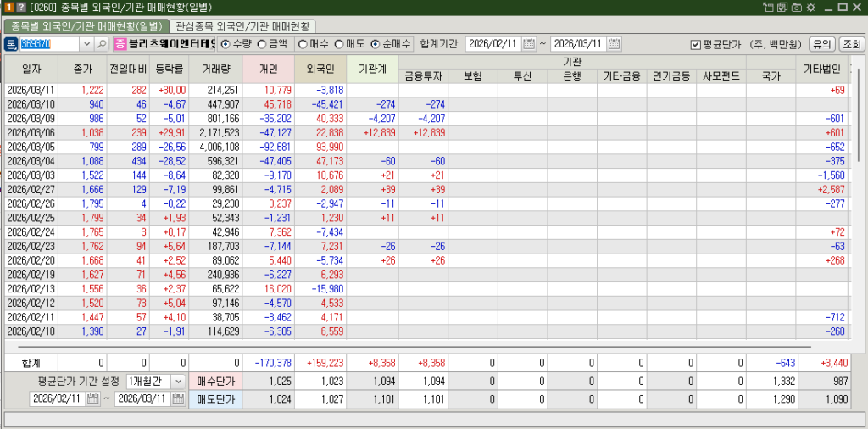The image size is (868, 429).
Task: Open calendar for summary period end date
Action: [x=615, y=44]
